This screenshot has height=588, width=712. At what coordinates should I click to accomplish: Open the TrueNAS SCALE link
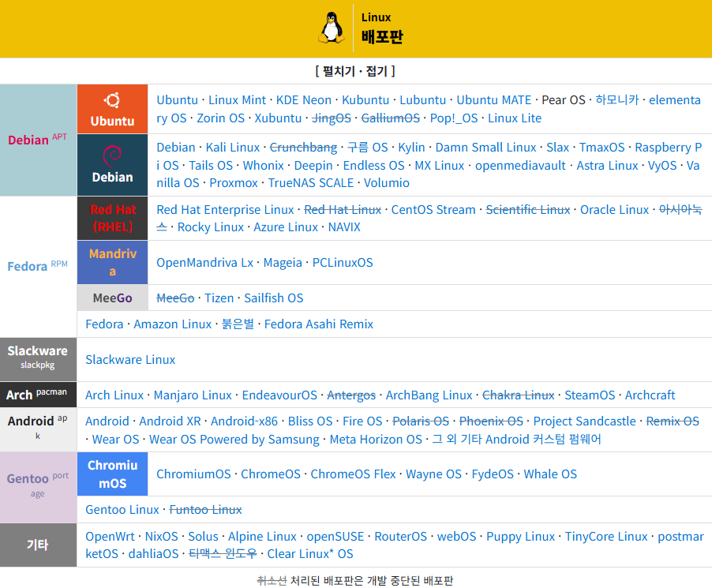point(310,182)
